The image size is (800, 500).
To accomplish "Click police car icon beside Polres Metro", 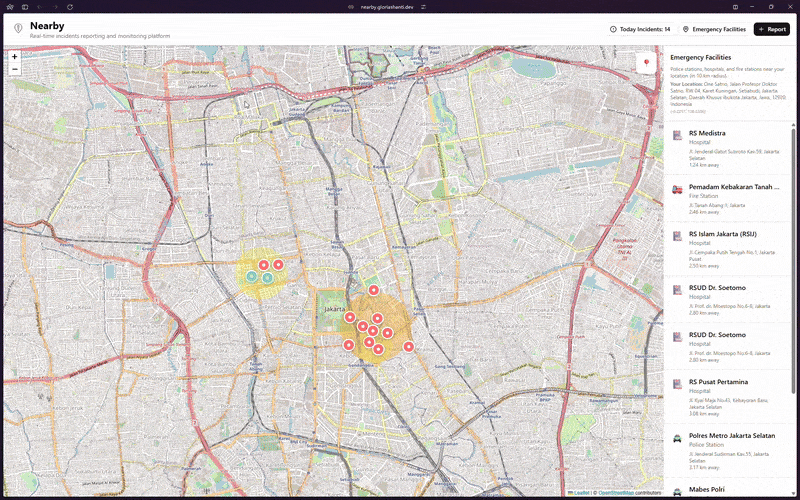I will (677, 438).
